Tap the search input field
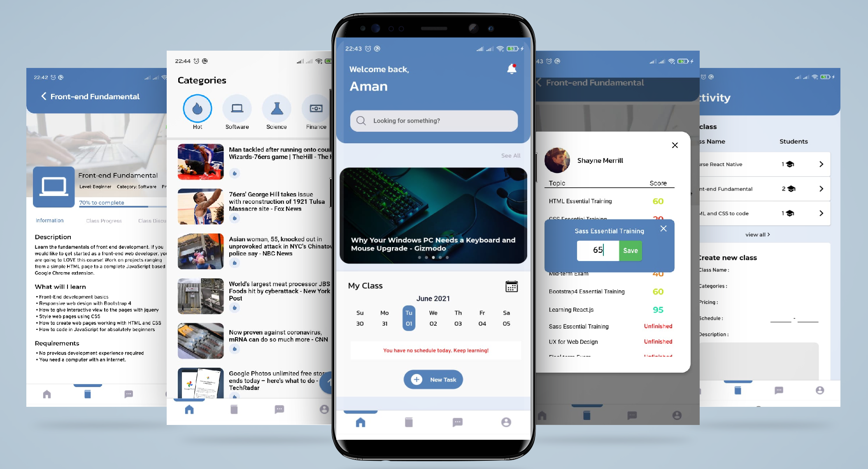 point(433,121)
